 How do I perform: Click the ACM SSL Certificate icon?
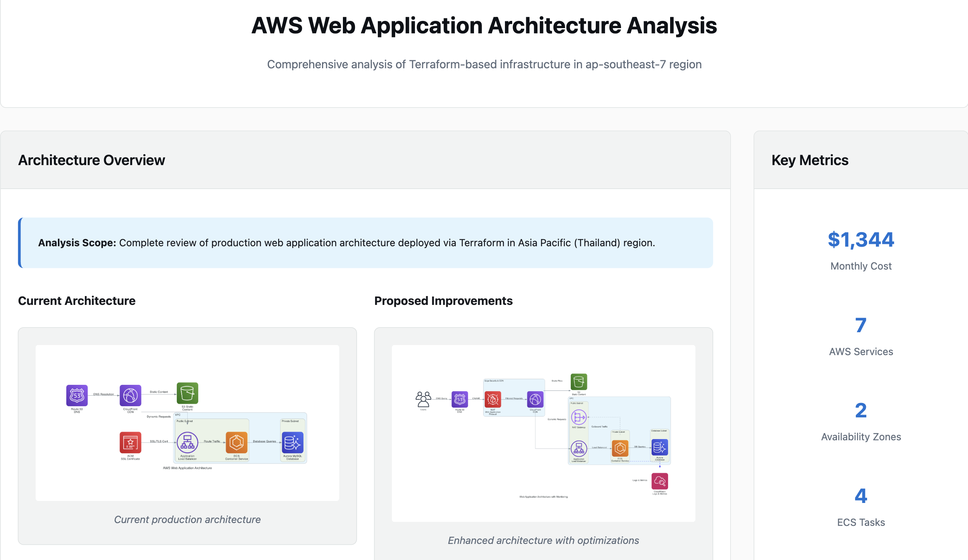coord(130,442)
